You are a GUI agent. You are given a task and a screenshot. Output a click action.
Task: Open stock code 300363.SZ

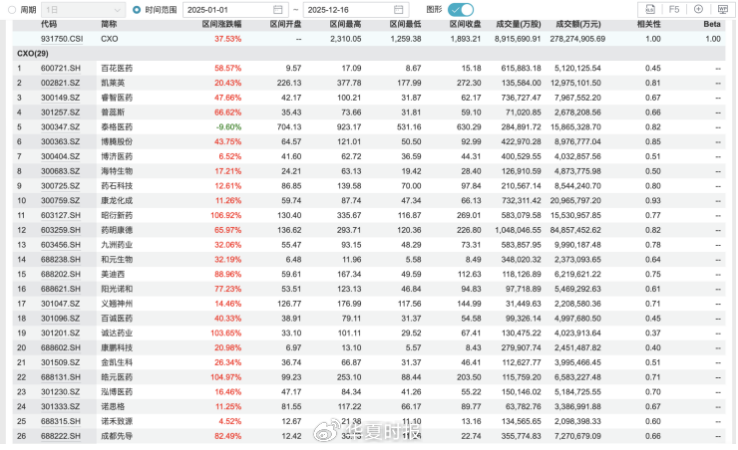pyautogui.click(x=60, y=142)
